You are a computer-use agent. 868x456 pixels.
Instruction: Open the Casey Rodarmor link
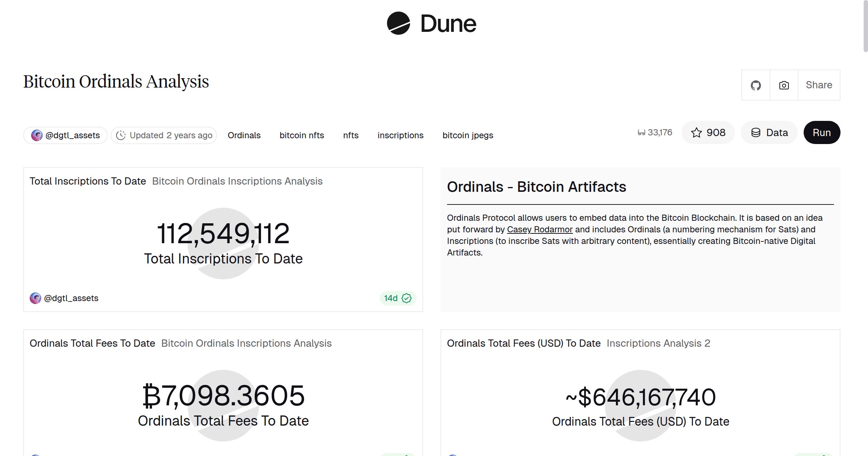coord(540,229)
